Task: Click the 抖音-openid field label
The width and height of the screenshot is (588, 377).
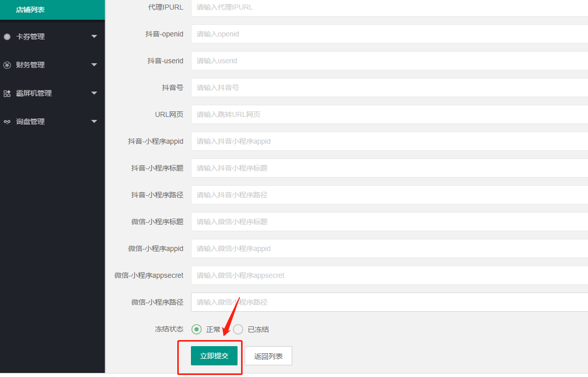Action: [164, 34]
